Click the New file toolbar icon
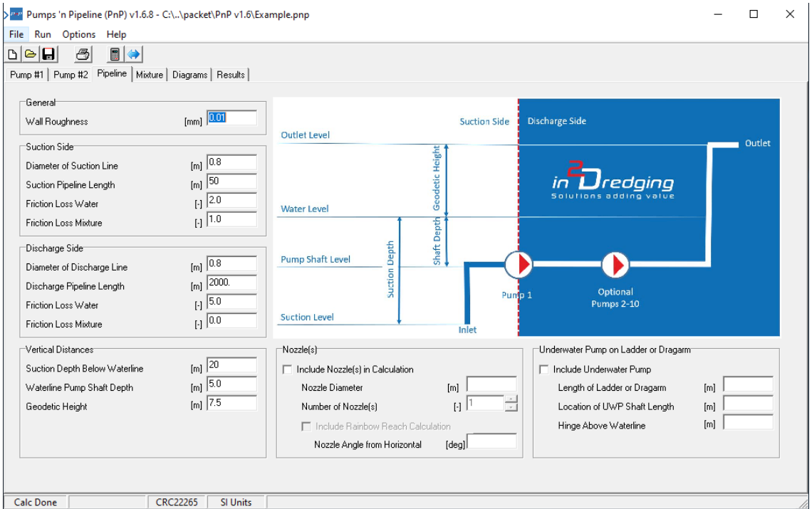 (13, 55)
